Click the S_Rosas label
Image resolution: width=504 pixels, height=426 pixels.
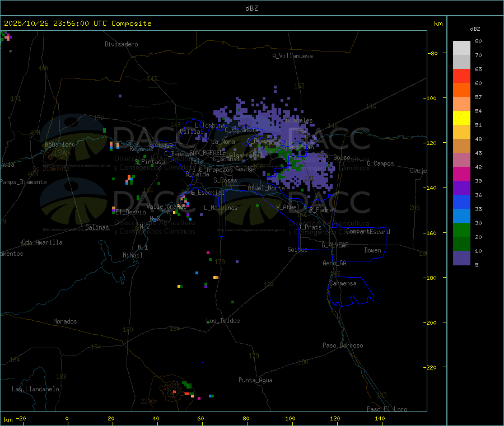point(225,181)
